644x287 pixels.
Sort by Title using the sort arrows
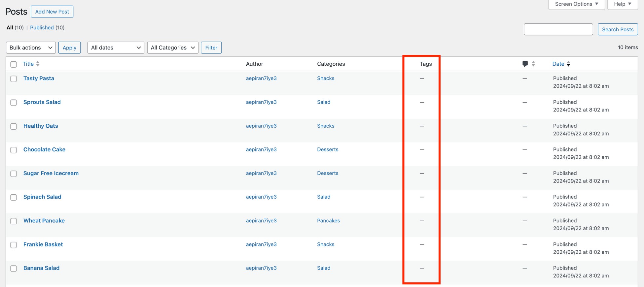[38, 64]
